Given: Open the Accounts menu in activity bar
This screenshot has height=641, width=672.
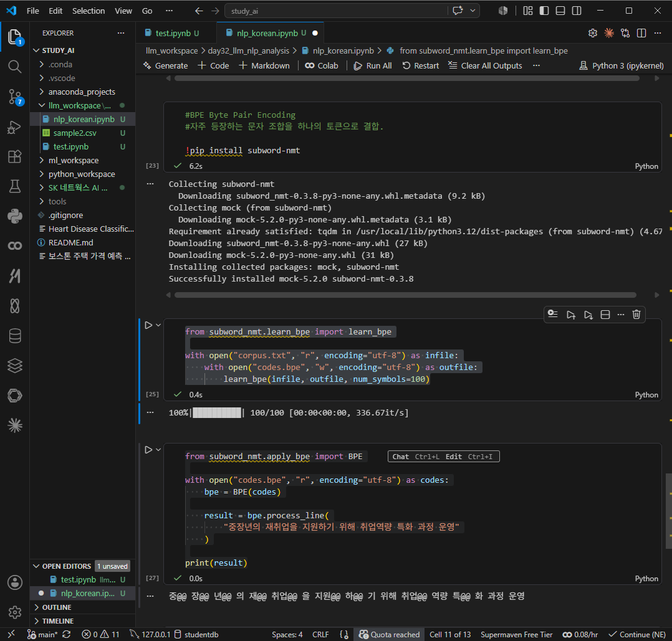Looking at the screenshot, I should pyautogui.click(x=14, y=583).
